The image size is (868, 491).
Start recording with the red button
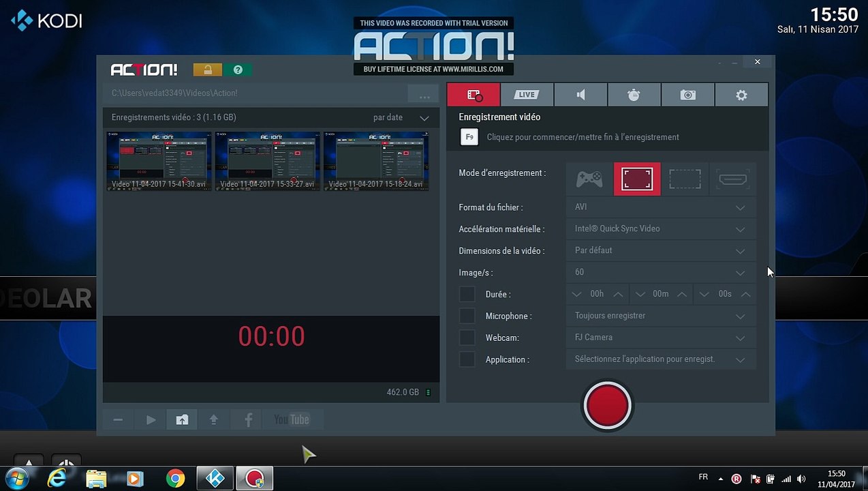click(x=607, y=405)
